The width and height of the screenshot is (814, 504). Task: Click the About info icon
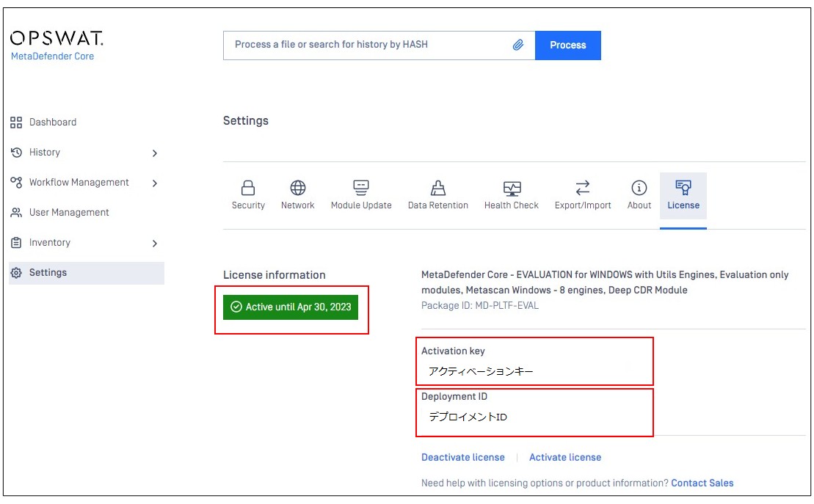point(639,188)
